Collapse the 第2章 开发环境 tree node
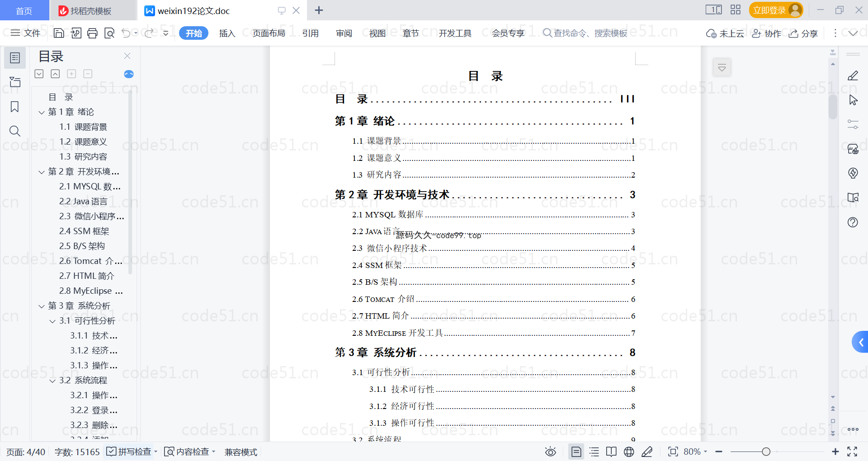This screenshot has height=461, width=868. 42,172
